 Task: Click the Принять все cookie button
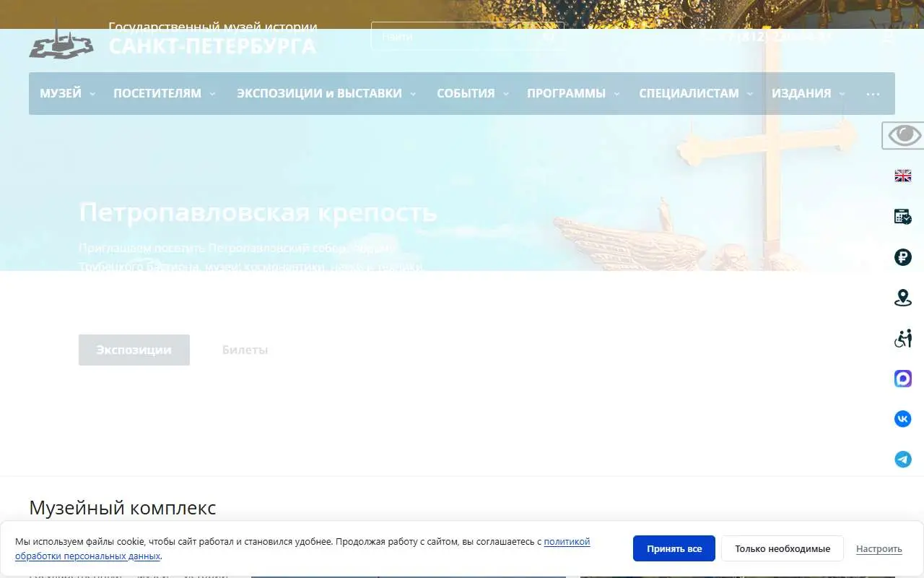click(674, 548)
